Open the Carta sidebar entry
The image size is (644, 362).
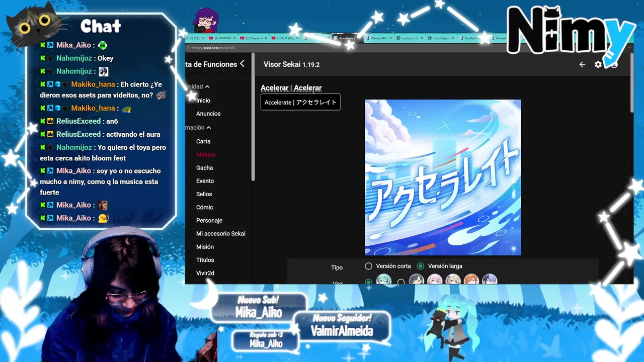point(203,142)
